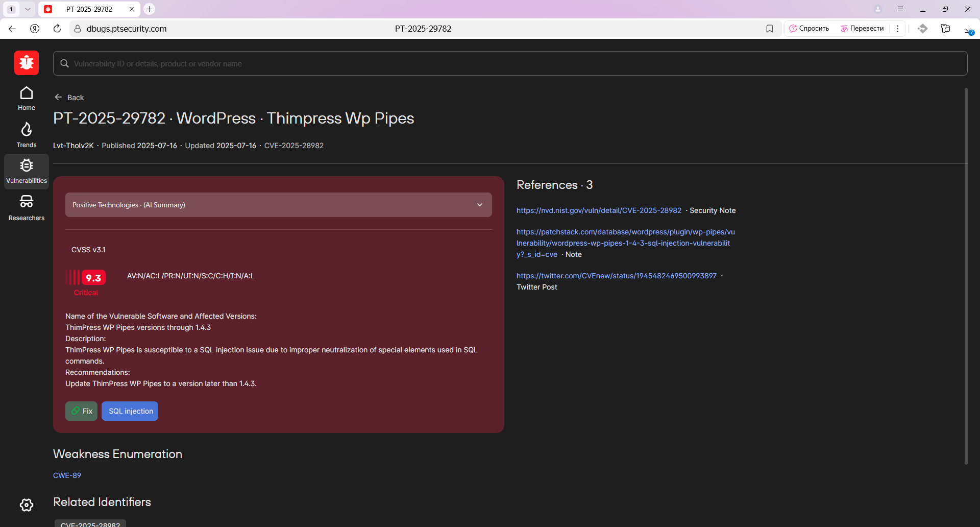Select the PT-2025-29782 browser tab
The width and height of the screenshot is (980, 527).
(89, 9)
